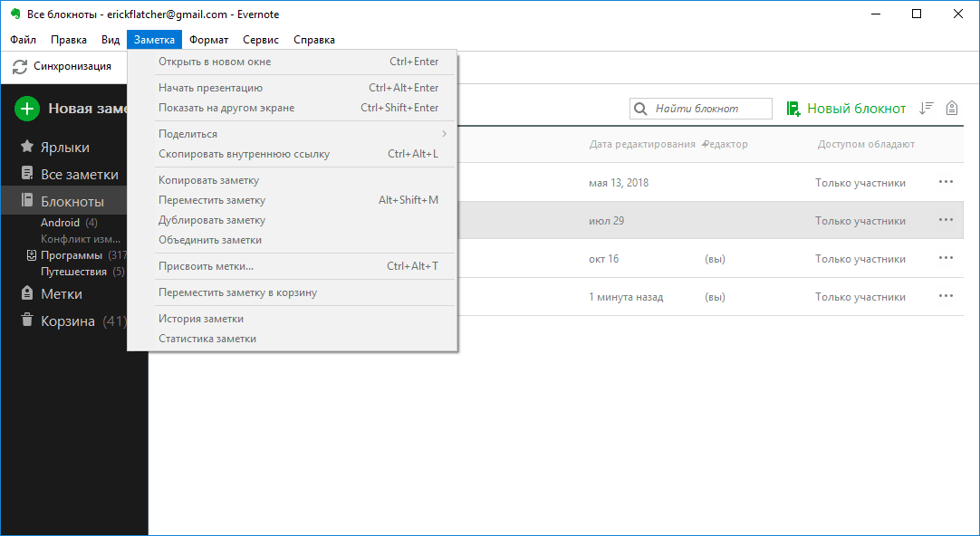Select Ярлыки in the sidebar

pos(65,148)
